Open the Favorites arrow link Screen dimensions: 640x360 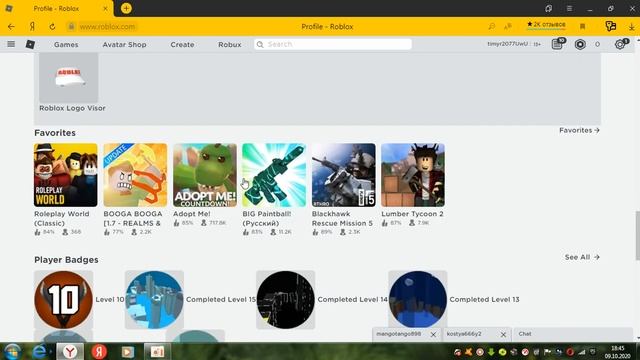pos(579,130)
